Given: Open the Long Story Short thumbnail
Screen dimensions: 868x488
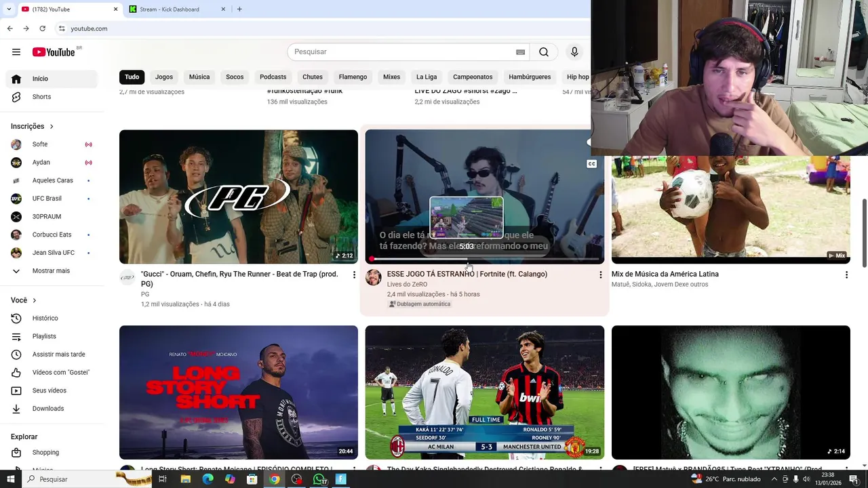Looking at the screenshot, I should tap(239, 392).
